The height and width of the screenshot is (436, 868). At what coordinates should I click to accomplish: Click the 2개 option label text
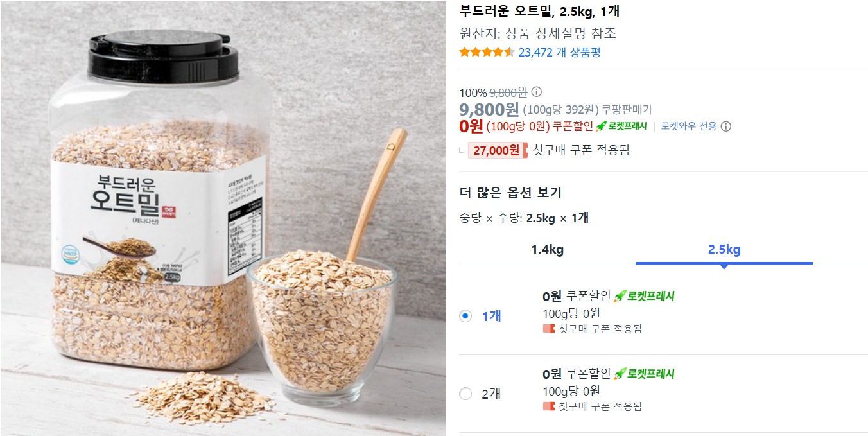(x=491, y=394)
